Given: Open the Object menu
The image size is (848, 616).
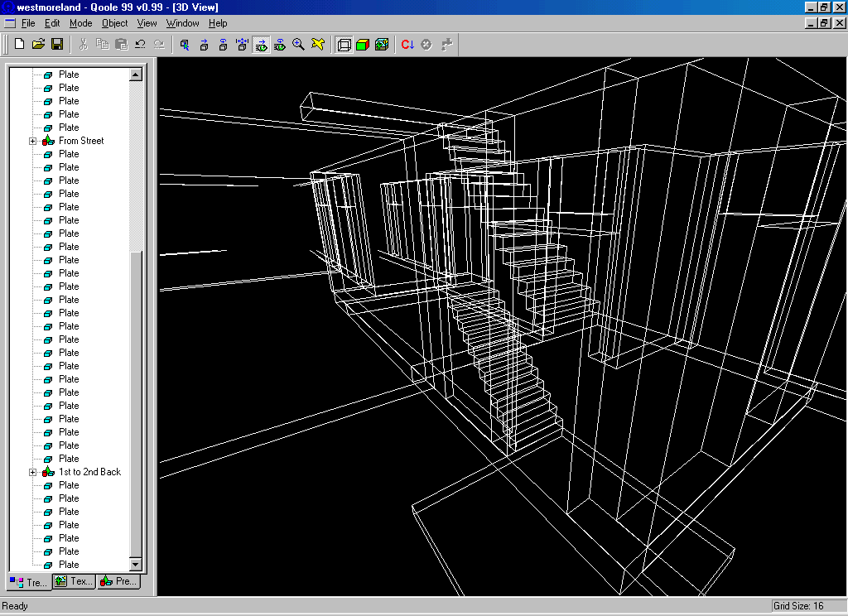Looking at the screenshot, I should click(115, 23).
